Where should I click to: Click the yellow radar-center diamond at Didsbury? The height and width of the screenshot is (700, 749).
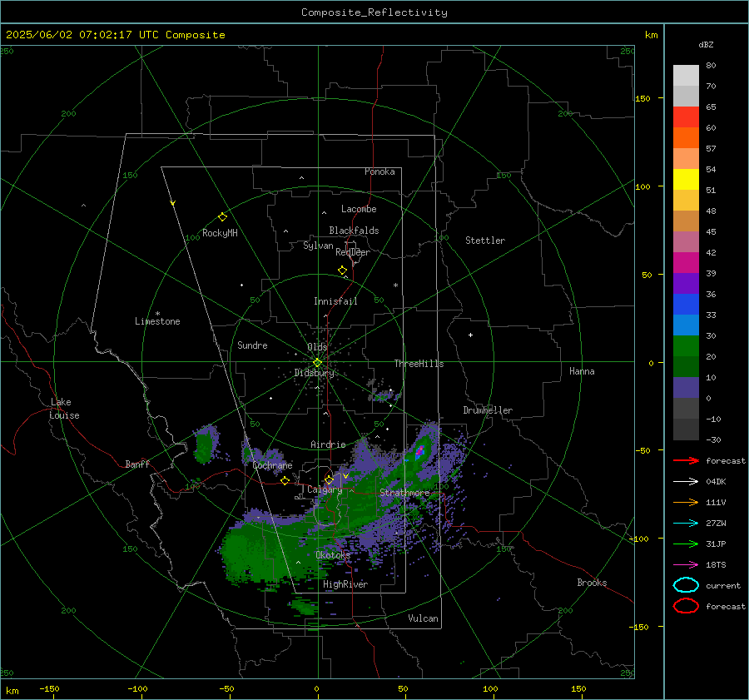(317, 363)
